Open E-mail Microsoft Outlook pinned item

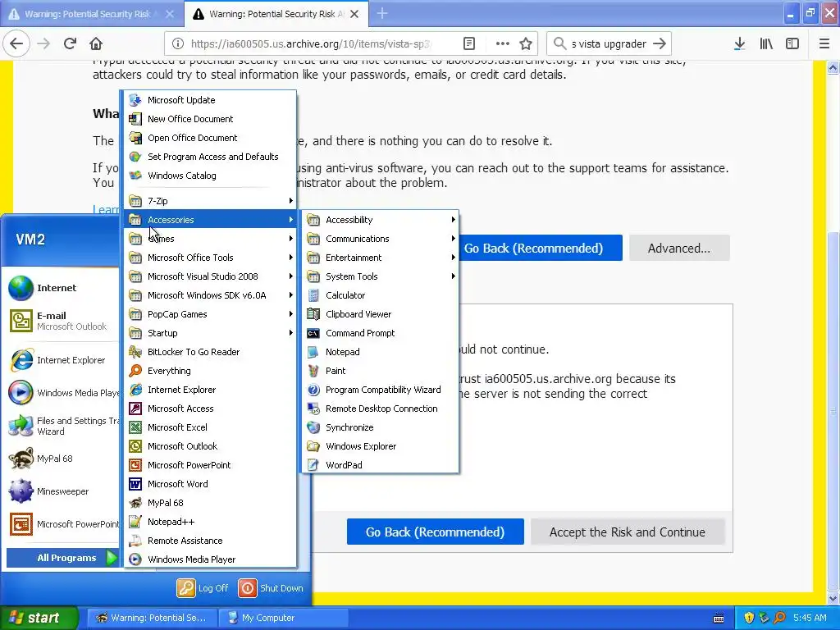click(x=62, y=321)
